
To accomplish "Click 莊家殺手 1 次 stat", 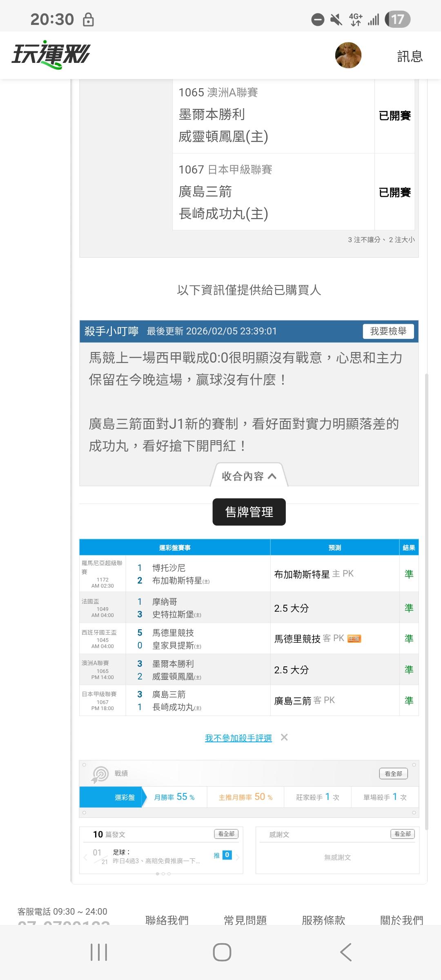I will (x=318, y=797).
